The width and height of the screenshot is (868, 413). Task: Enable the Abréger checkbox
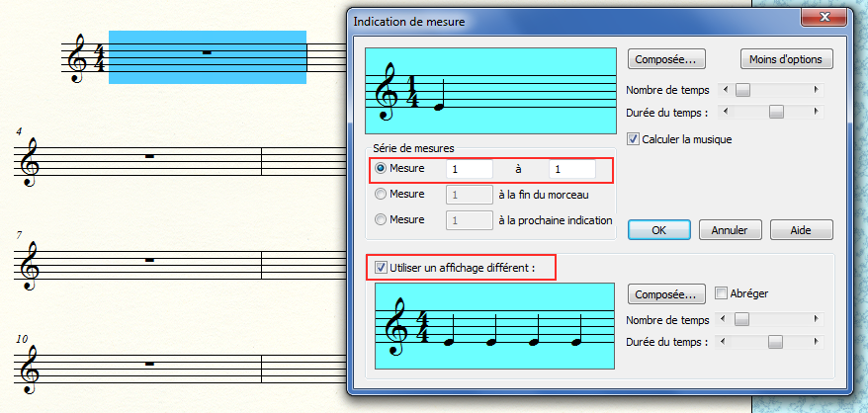(721, 293)
